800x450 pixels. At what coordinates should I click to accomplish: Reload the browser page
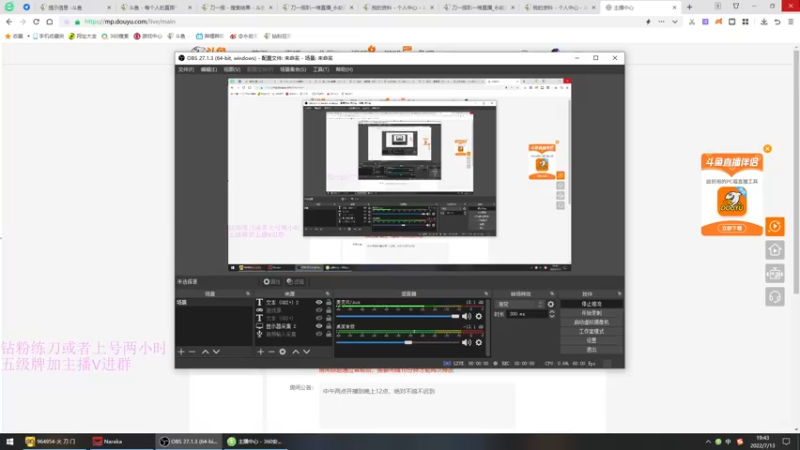(36, 22)
